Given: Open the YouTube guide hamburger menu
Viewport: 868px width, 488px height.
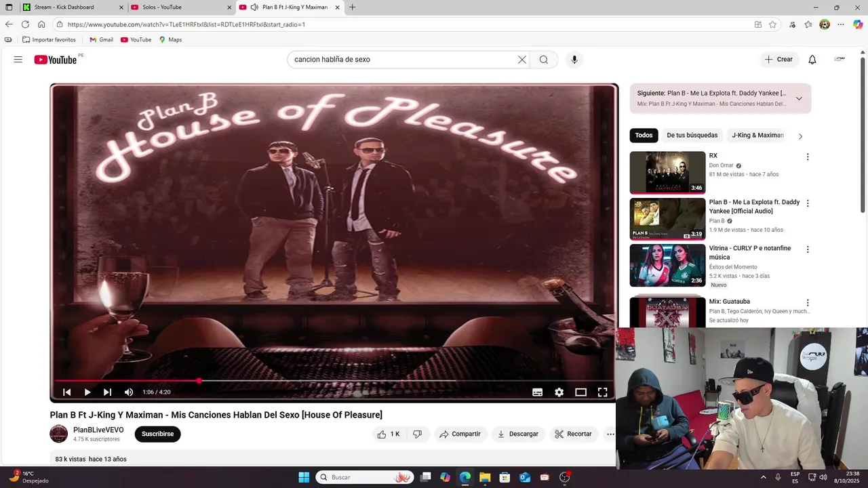Looking at the screenshot, I should click(x=18, y=60).
